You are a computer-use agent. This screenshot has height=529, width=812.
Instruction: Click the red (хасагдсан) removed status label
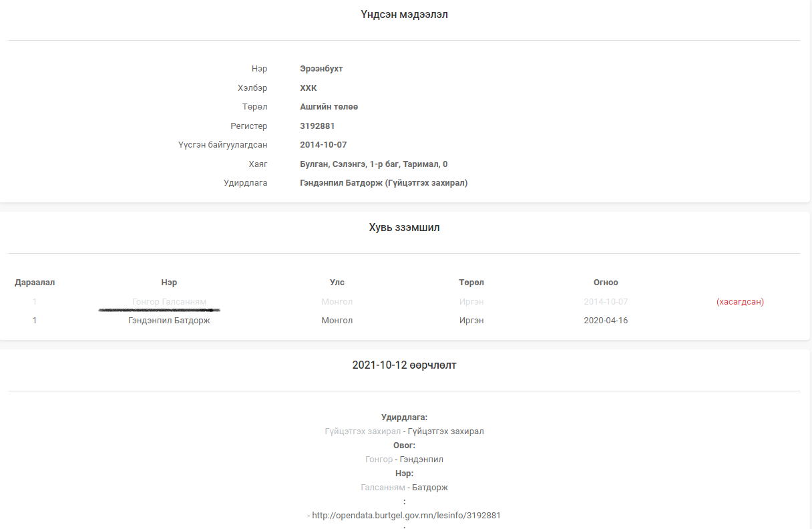(x=740, y=302)
